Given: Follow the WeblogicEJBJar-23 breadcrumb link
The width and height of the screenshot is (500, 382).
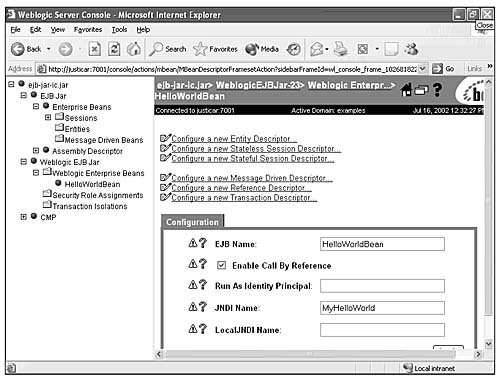Looking at the screenshot, I should tap(259, 85).
